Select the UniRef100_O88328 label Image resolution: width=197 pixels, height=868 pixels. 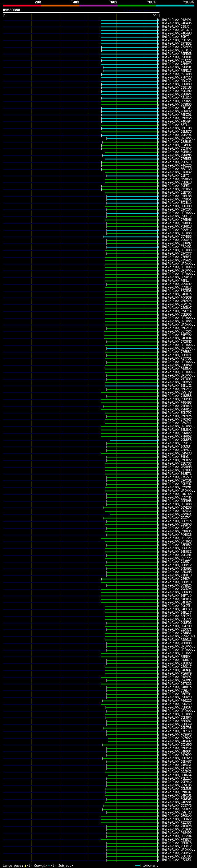pyautogui.click(x=176, y=758)
